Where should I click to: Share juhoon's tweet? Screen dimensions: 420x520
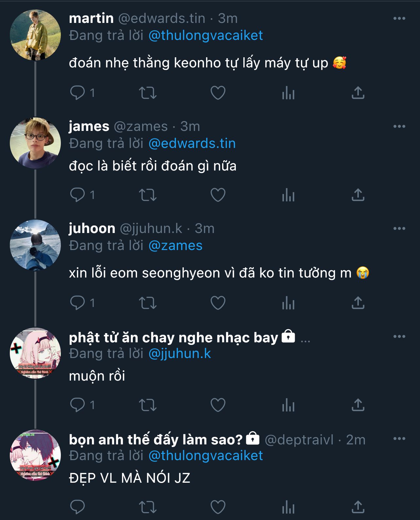pos(358,303)
